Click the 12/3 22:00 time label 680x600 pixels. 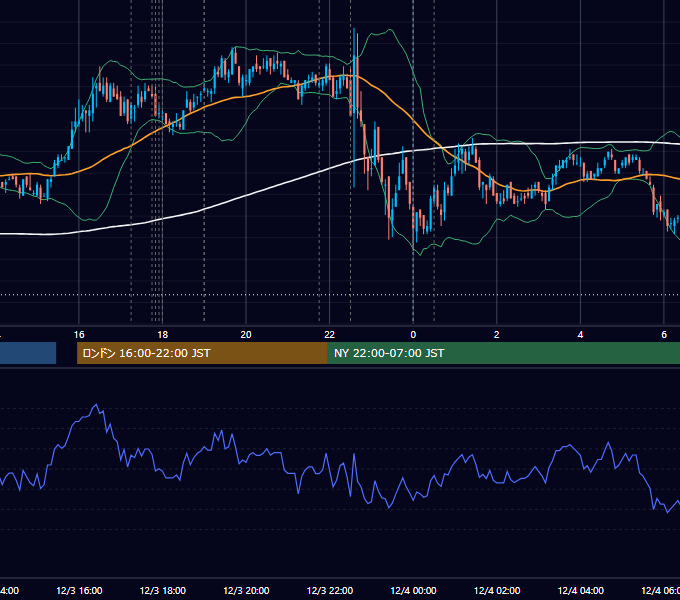pos(330,590)
